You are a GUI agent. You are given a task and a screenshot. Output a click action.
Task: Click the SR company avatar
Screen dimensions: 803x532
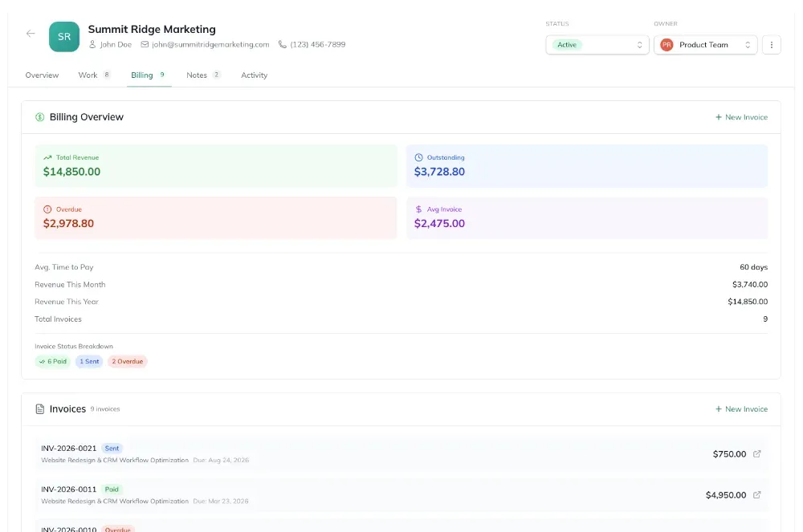tap(64, 36)
